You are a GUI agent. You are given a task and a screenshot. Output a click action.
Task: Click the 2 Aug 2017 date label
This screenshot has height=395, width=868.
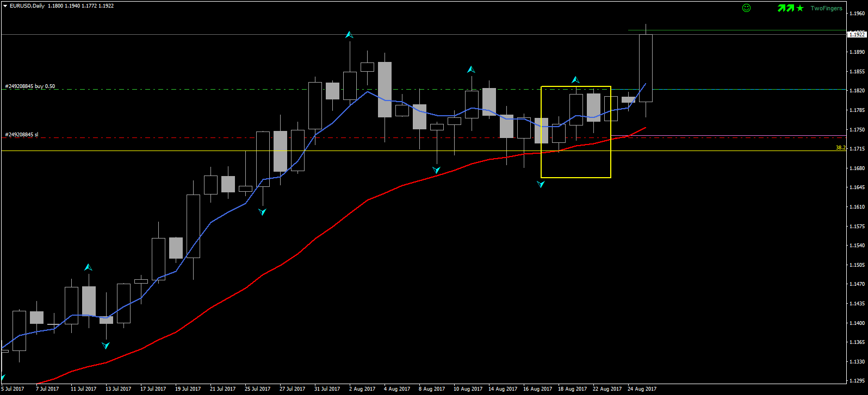click(x=362, y=389)
